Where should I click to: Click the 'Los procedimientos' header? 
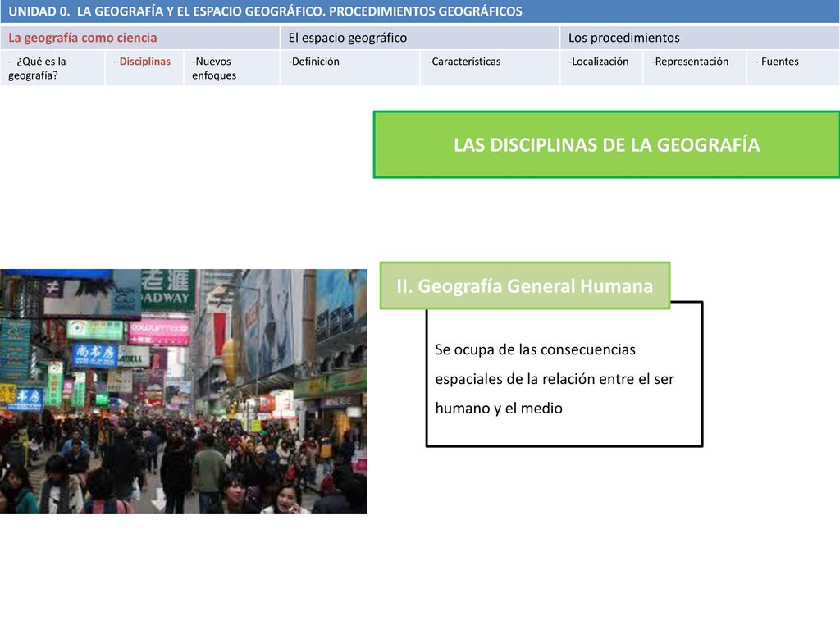click(x=701, y=38)
